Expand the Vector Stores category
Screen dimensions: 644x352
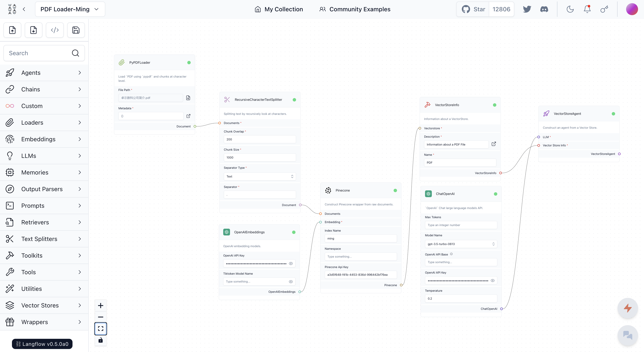44,306
